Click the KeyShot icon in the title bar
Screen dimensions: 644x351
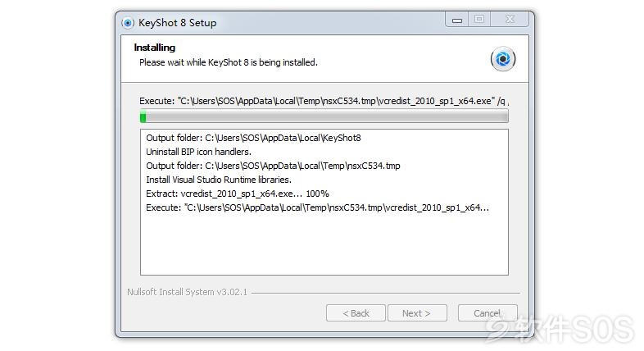[128, 23]
